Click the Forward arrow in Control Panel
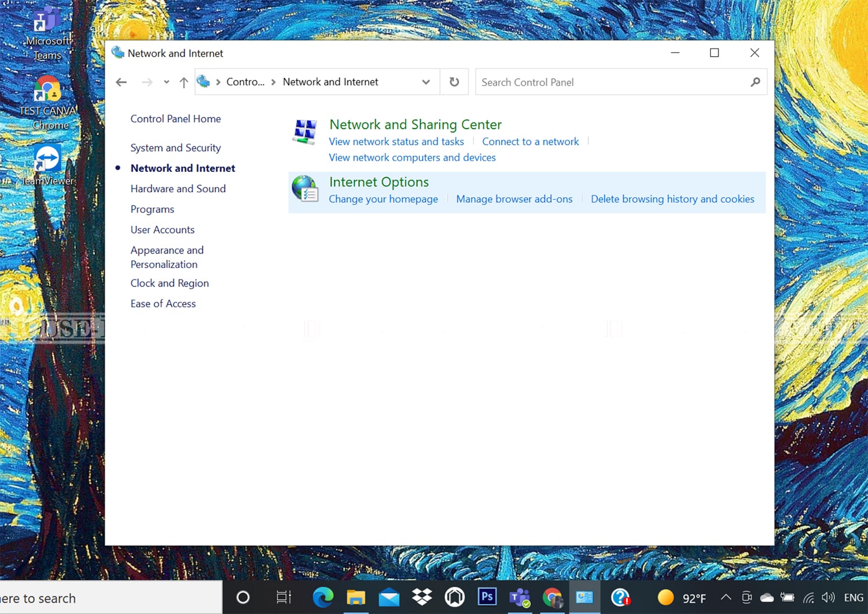The image size is (868, 614). (147, 82)
